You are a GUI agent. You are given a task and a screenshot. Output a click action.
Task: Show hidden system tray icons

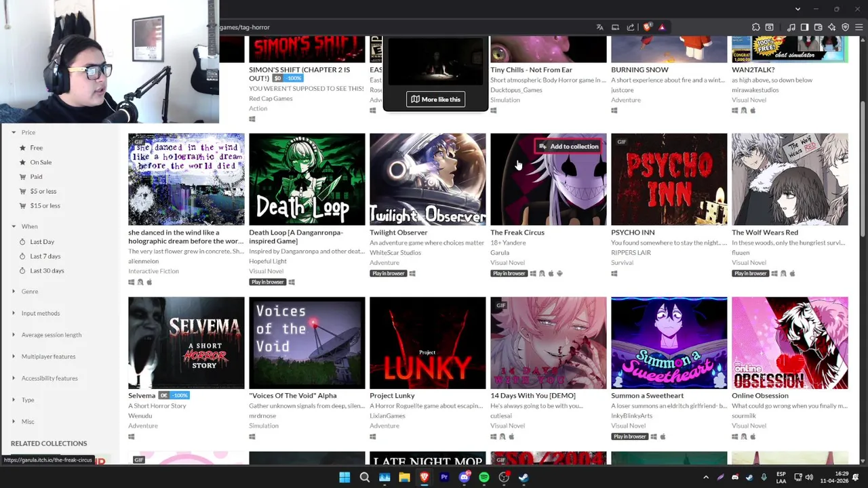(706, 477)
